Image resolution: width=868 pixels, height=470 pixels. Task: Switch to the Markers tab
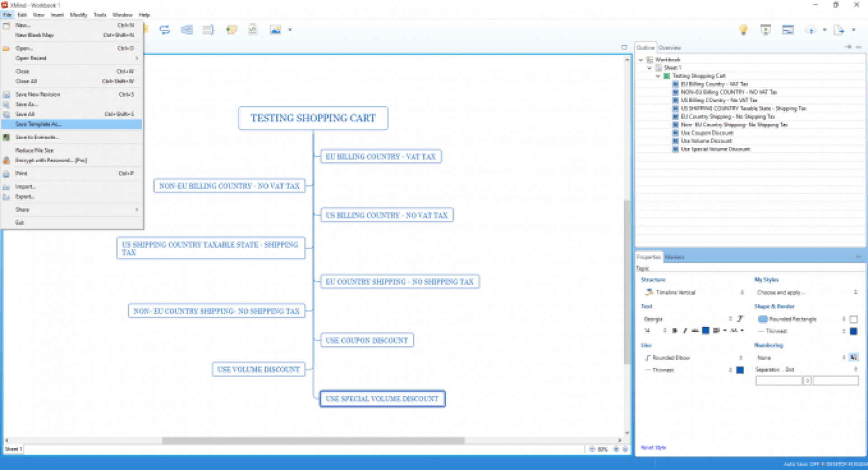[675, 257]
